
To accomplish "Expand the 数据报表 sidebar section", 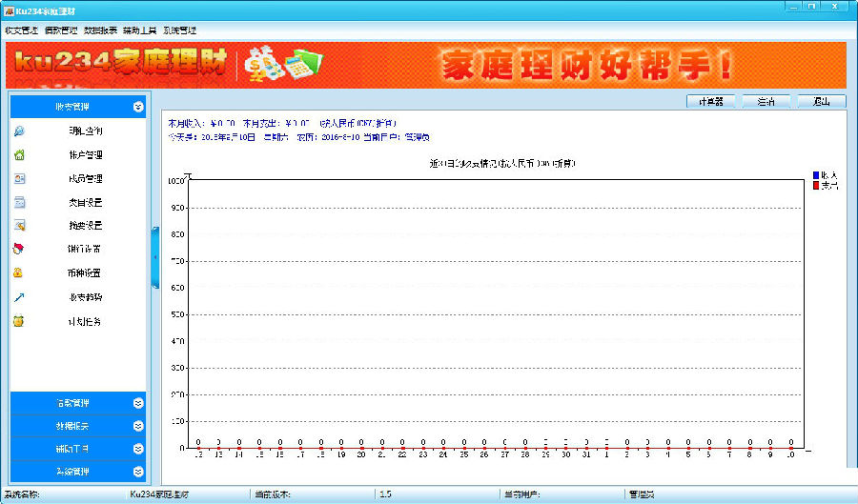I will [x=78, y=426].
